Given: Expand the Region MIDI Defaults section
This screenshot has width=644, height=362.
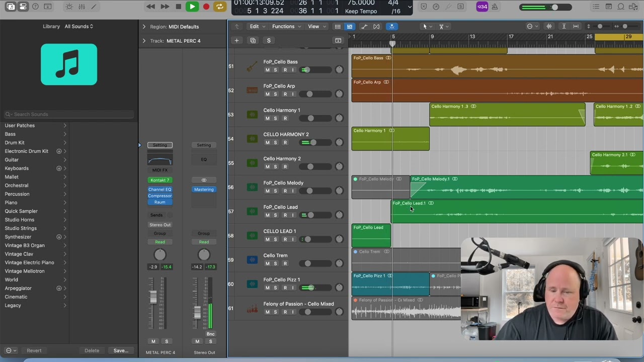Looking at the screenshot, I should [144, 26].
